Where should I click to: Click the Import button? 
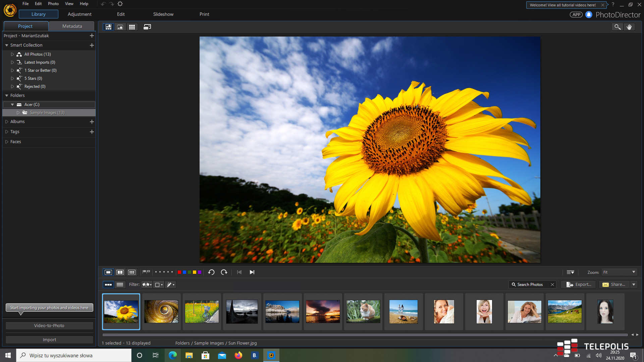pos(49,340)
